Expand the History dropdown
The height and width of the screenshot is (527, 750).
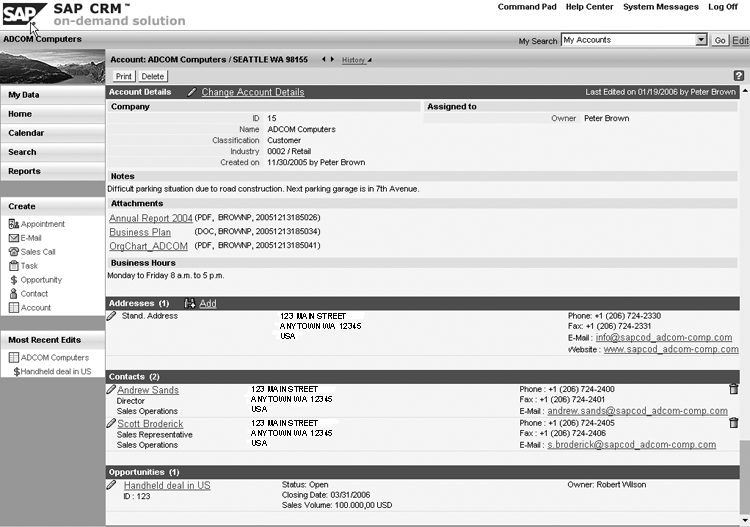pos(356,60)
